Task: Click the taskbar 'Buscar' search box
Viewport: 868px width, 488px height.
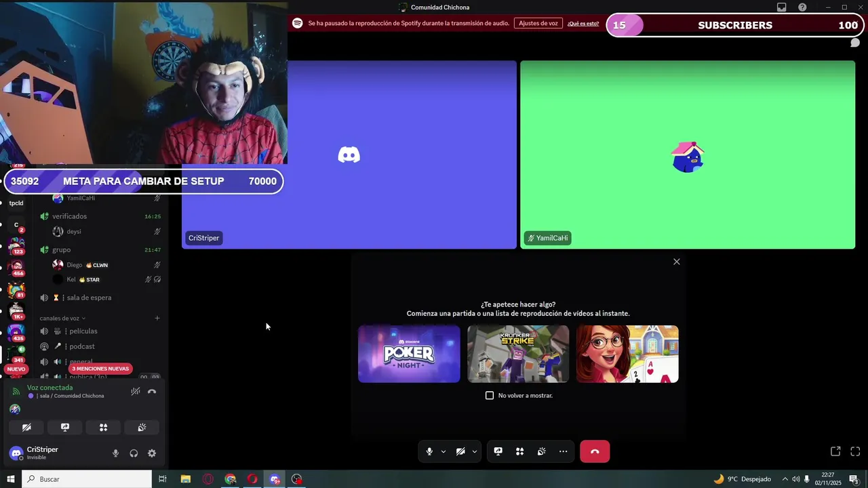Action: point(87,479)
